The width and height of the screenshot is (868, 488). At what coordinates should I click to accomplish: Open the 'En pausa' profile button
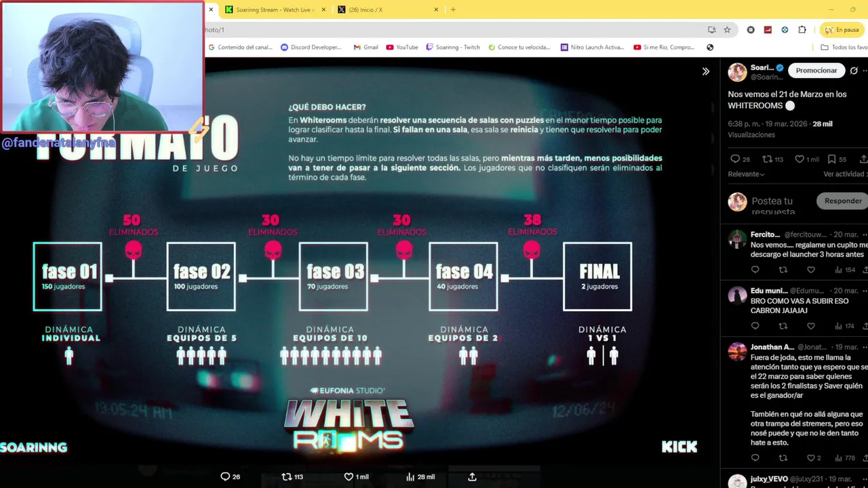[840, 30]
